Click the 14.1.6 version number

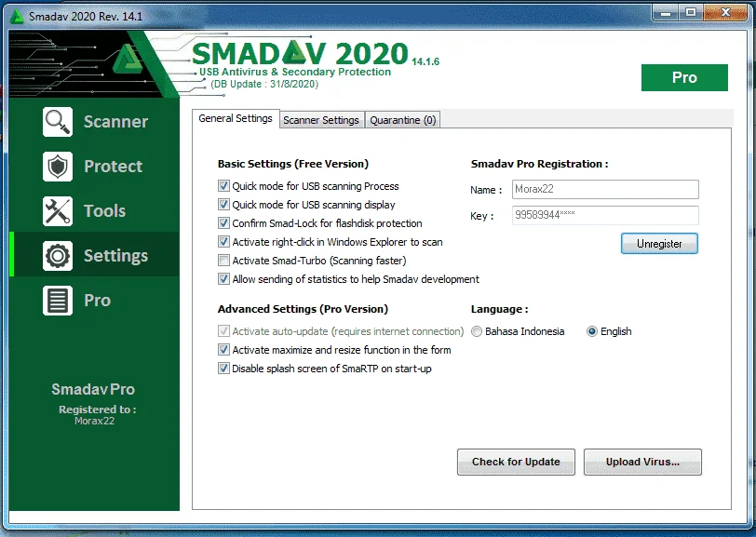[x=425, y=61]
